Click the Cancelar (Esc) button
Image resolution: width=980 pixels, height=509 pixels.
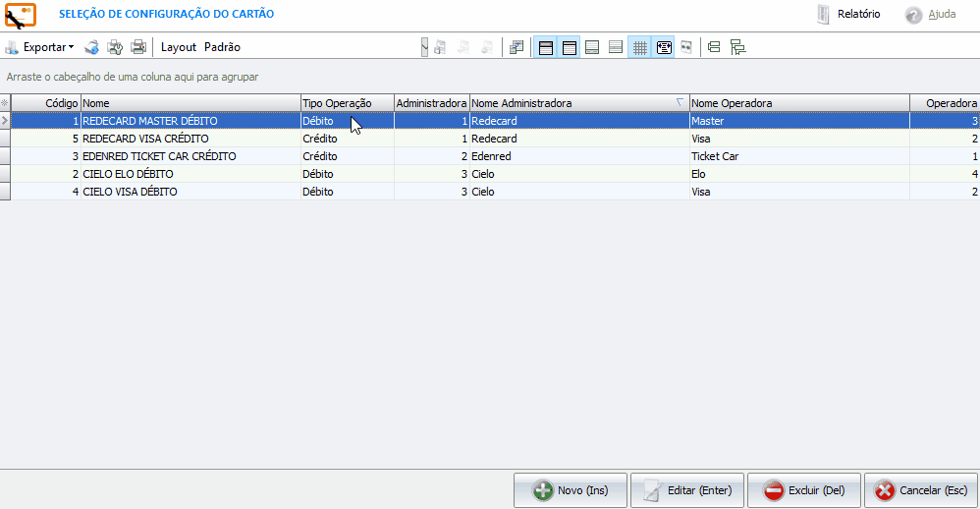[x=921, y=491]
